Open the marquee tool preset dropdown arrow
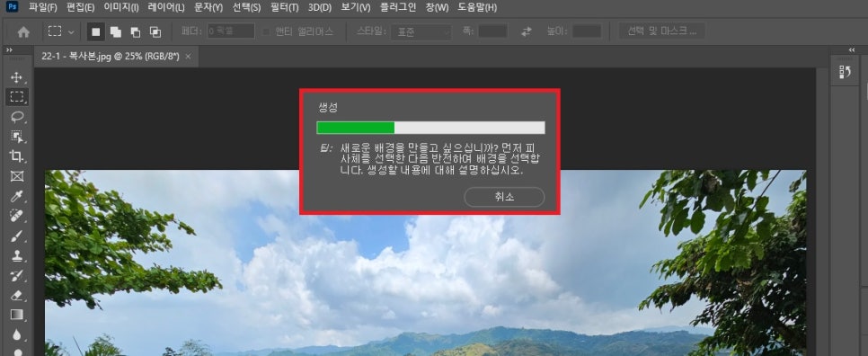The height and width of the screenshot is (356, 868). point(71,32)
